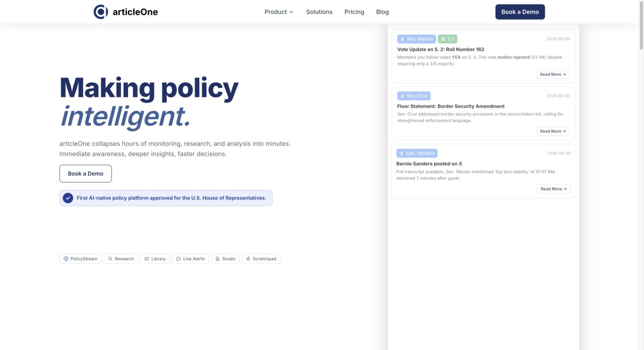The image size is (644, 350).
Task: Open 'Bernie Sanders posted on X' title
Action: click(x=429, y=164)
